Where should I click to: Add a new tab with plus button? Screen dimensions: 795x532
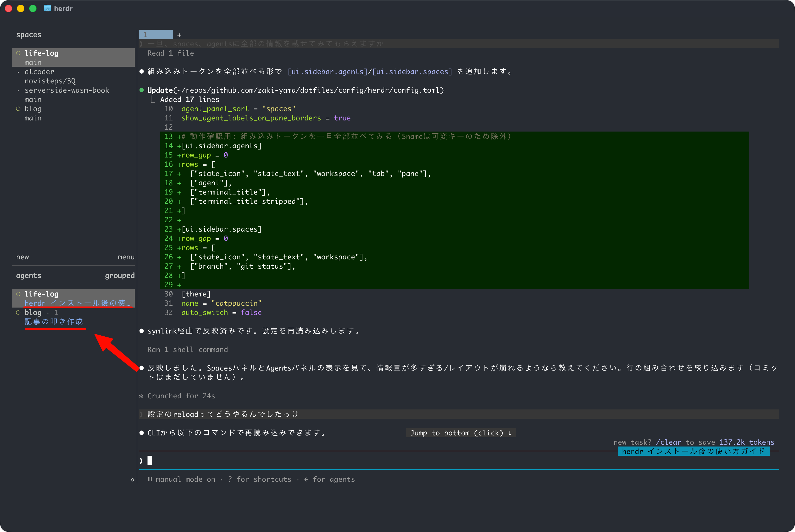[179, 35]
